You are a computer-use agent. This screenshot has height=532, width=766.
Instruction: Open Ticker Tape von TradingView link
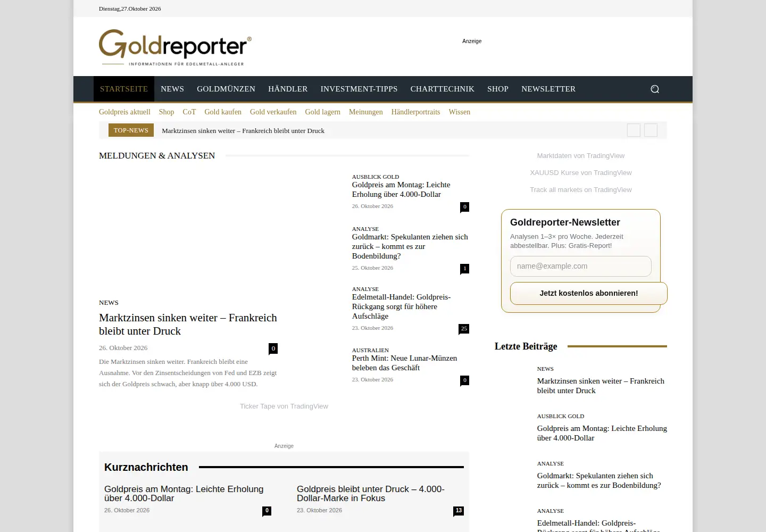(284, 406)
